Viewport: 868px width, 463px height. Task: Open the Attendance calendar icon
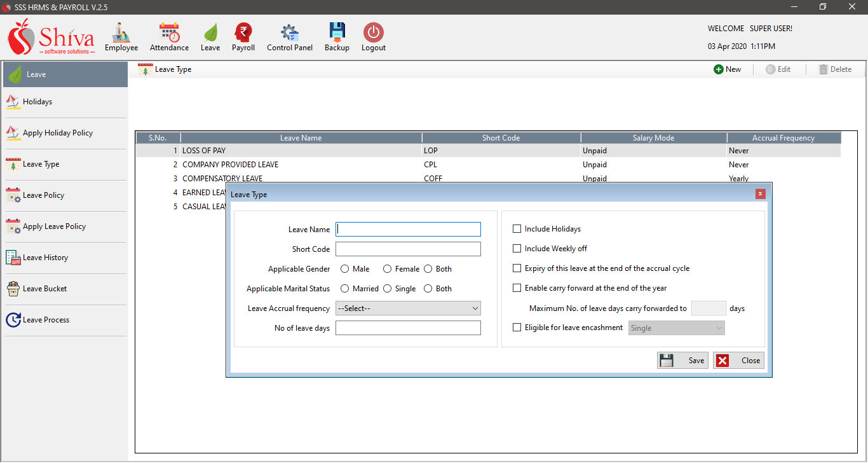coord(169,33)
